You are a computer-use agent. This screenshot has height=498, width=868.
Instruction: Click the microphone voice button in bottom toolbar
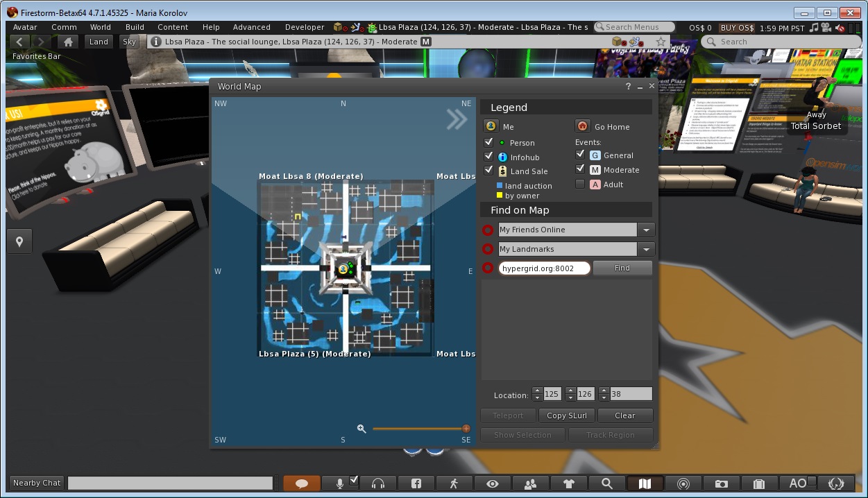[x=340, y=483]
